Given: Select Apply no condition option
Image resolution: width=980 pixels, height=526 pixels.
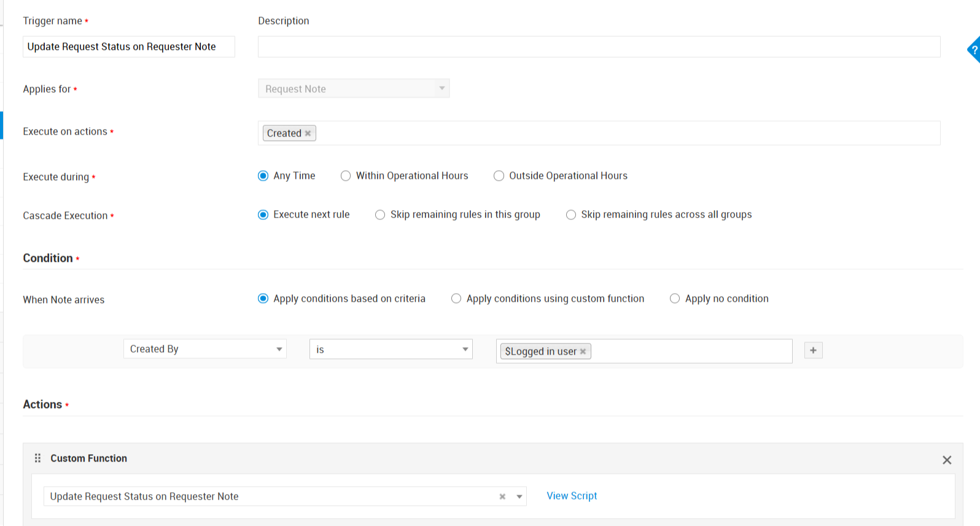Looking at the screenshot, I should point(675,299).
